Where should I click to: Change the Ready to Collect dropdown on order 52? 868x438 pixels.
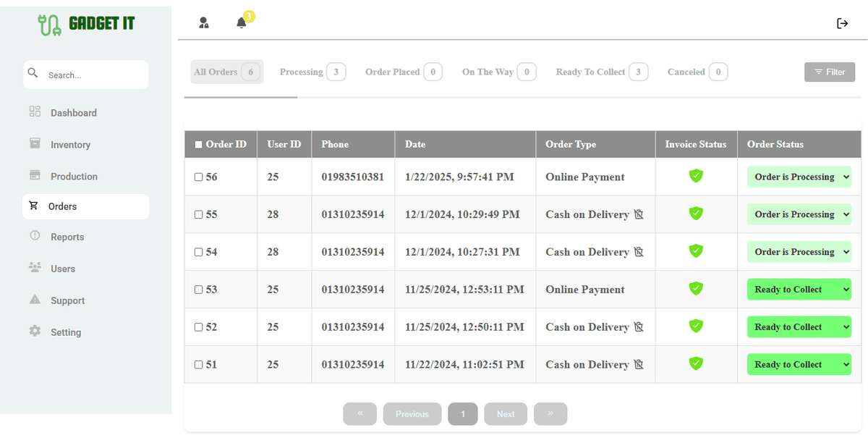(799, 327)
